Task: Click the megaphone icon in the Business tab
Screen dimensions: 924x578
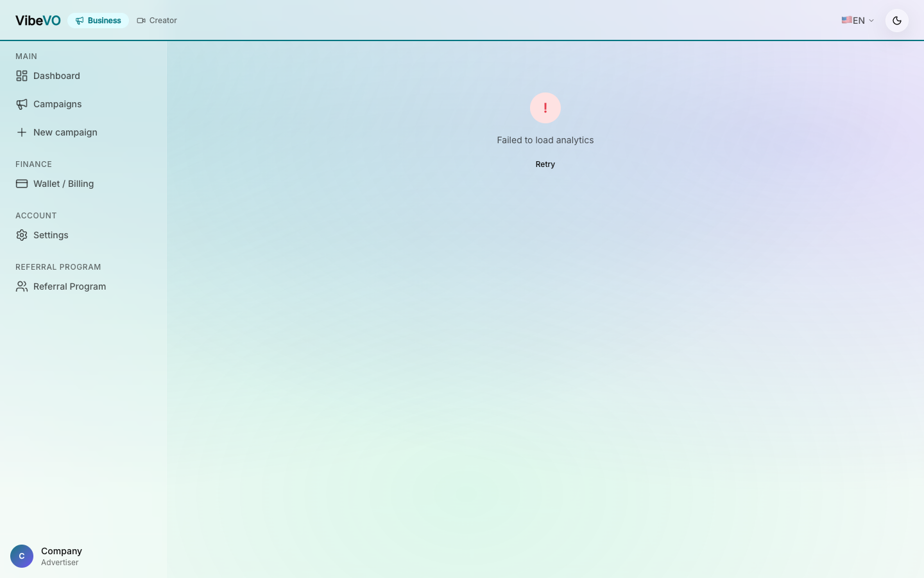Action: click(x=80, y=21)
